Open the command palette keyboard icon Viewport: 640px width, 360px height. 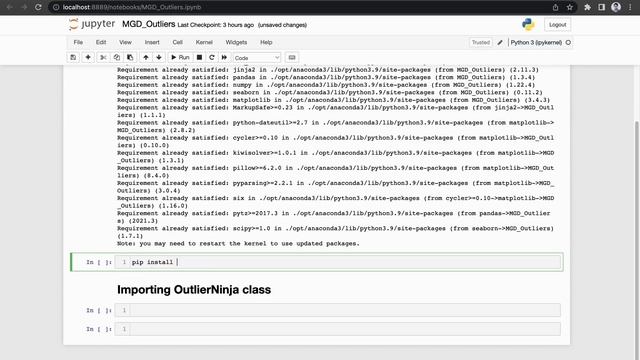click(292, 58)
